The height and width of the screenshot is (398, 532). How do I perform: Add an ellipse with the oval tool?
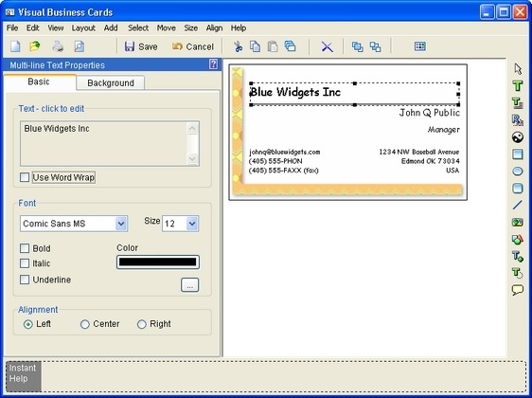coord(518,172)
